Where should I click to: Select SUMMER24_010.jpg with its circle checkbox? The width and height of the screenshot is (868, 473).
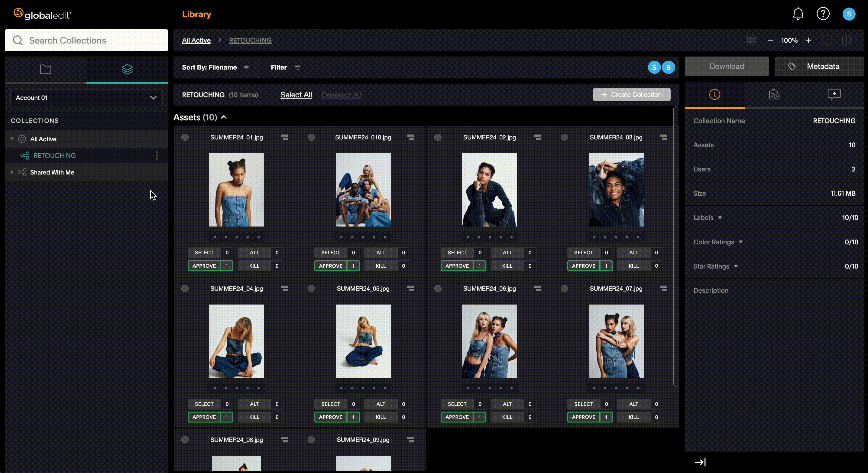click(x=311, y=137)
